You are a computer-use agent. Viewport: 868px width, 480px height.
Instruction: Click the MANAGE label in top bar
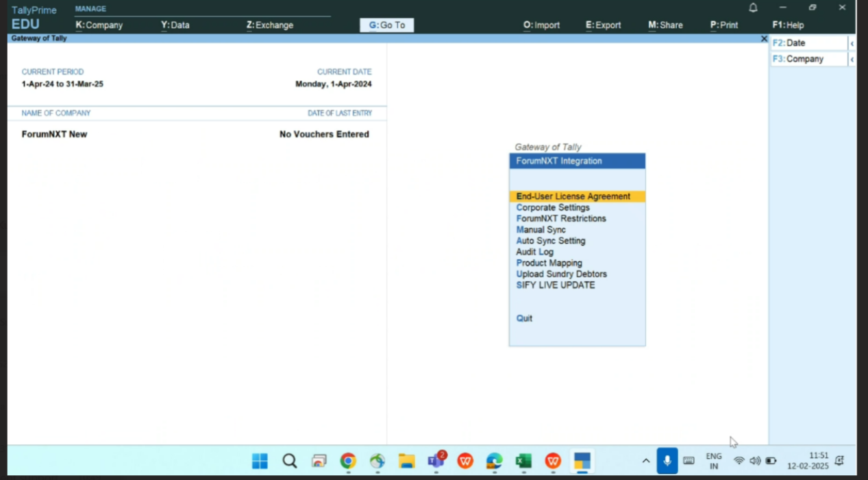coord(90,9)
